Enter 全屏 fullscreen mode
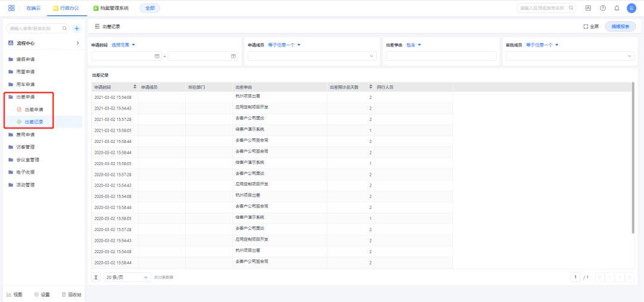 591,26
